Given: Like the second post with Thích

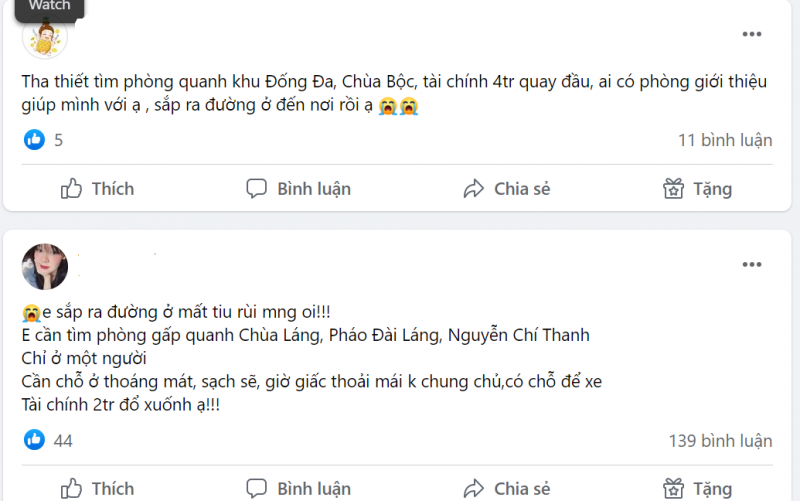Looking at the screenshot, I should tap(97, 489).
